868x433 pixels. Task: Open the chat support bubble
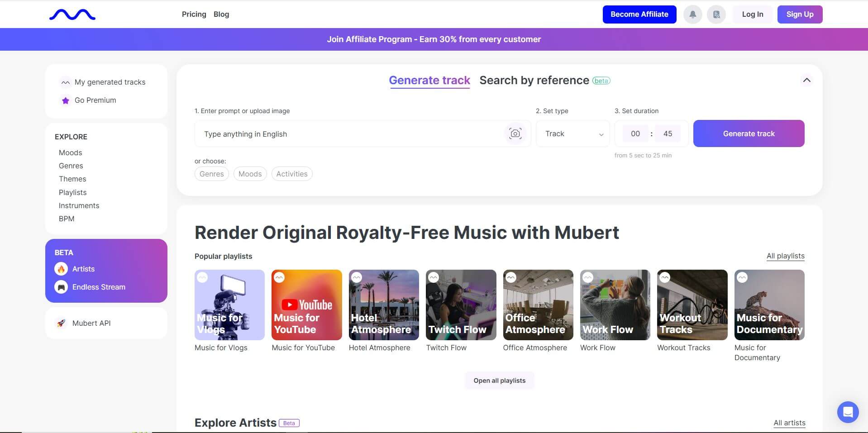[848, 412]
